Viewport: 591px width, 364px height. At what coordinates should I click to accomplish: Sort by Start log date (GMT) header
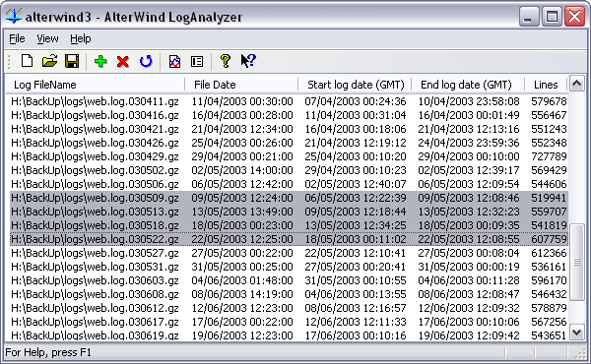pyautogui.click(x=355, y=85)
